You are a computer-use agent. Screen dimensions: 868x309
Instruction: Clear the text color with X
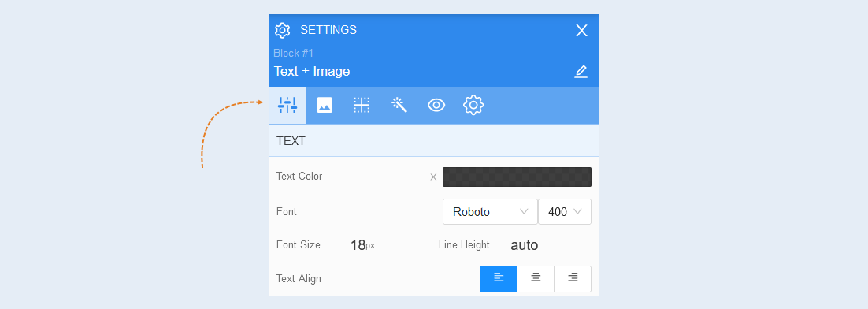tap(433, 177)
